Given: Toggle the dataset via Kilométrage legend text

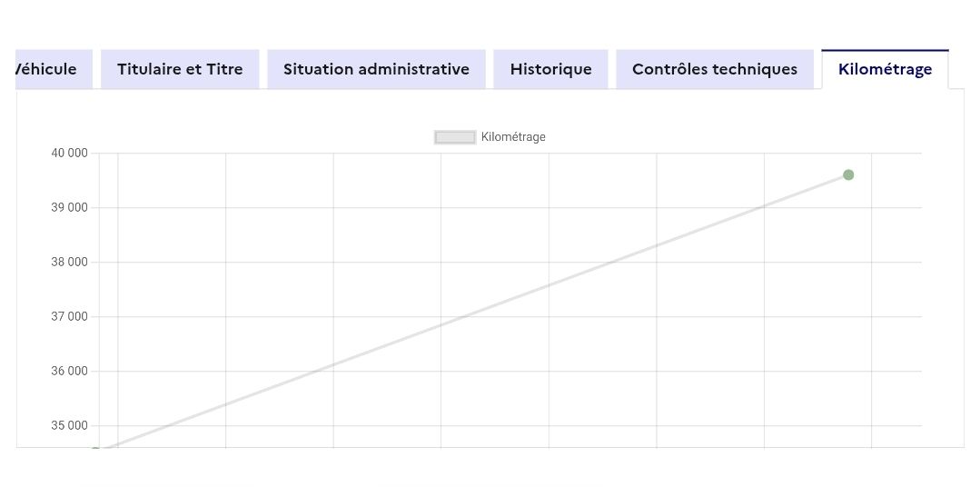Looking at the screenshot, I should click(513, 137).
